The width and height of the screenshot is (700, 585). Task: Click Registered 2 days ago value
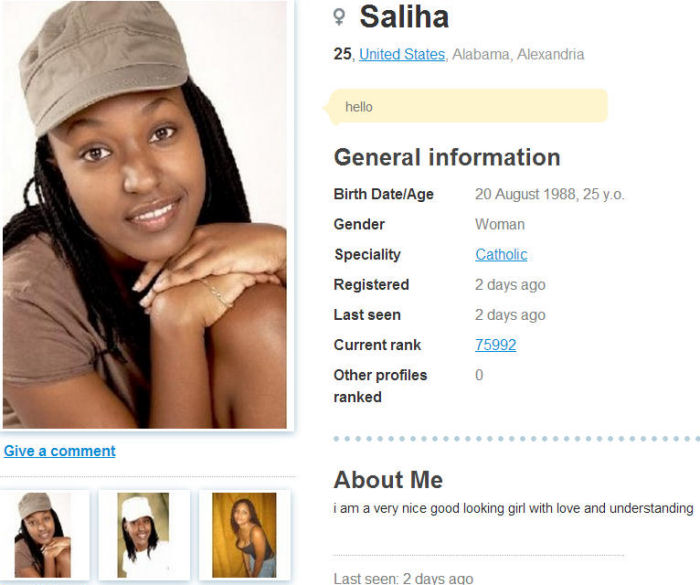point(510,285)
